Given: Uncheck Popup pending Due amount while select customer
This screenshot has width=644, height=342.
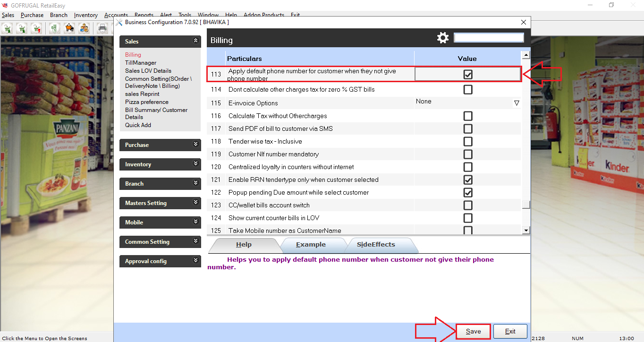Looking at the screenshot, I should 468,192.
